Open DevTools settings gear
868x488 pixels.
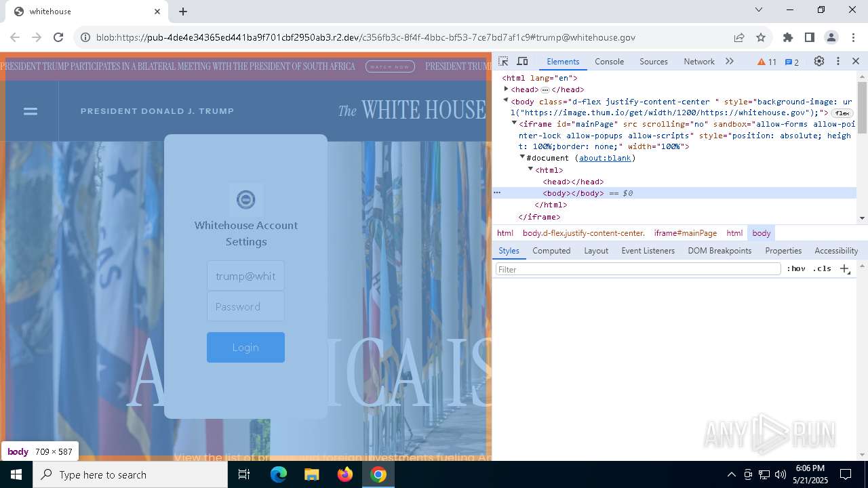[819, 61]
